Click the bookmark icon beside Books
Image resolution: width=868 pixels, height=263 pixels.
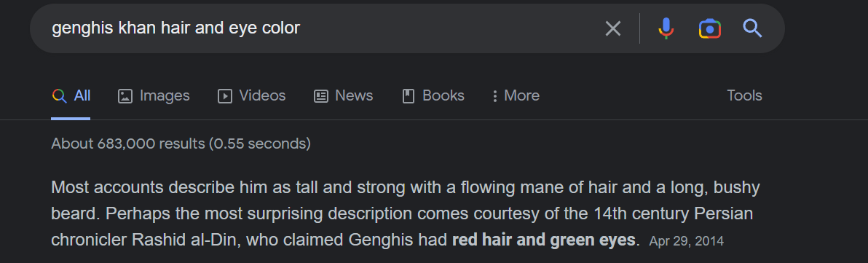tap(408, 96)
